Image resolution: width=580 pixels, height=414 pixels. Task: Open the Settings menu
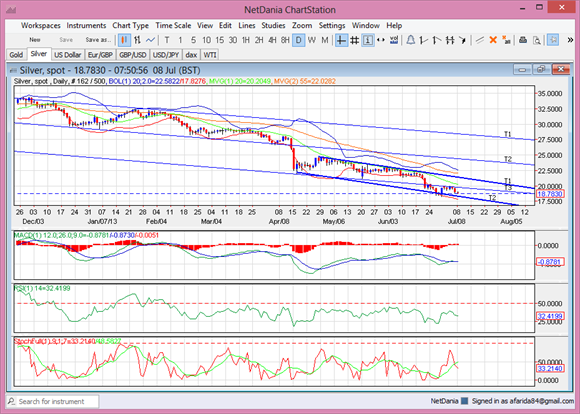(332, 26)
